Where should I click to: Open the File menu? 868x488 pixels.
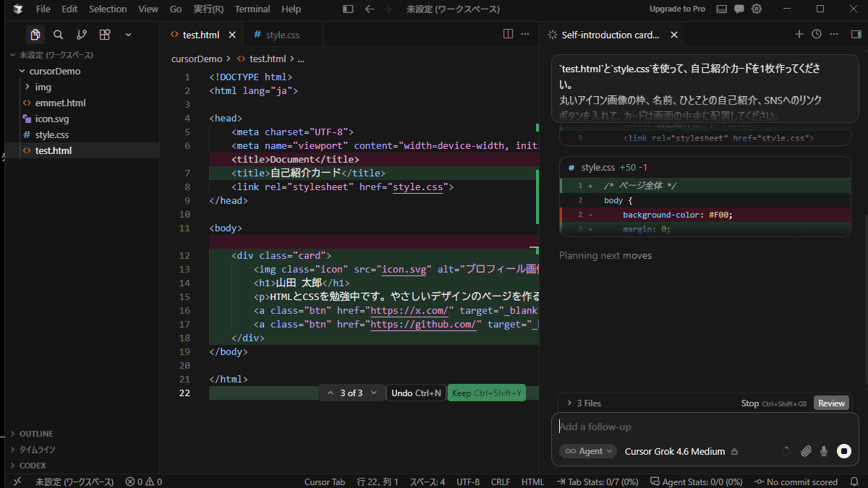pyautogui.click(x=43, y=9)
